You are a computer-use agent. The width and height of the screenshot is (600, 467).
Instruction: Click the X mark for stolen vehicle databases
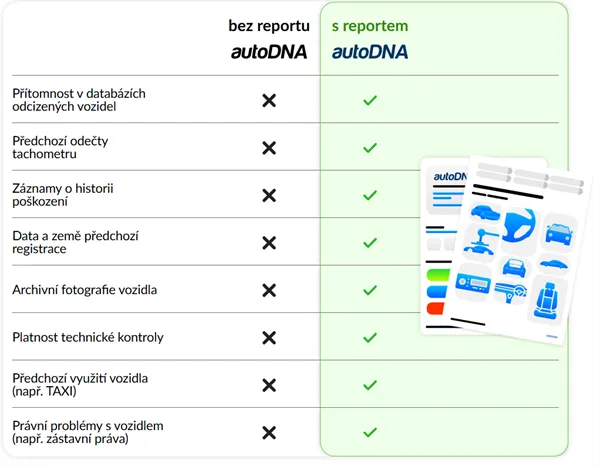[268, 100]
